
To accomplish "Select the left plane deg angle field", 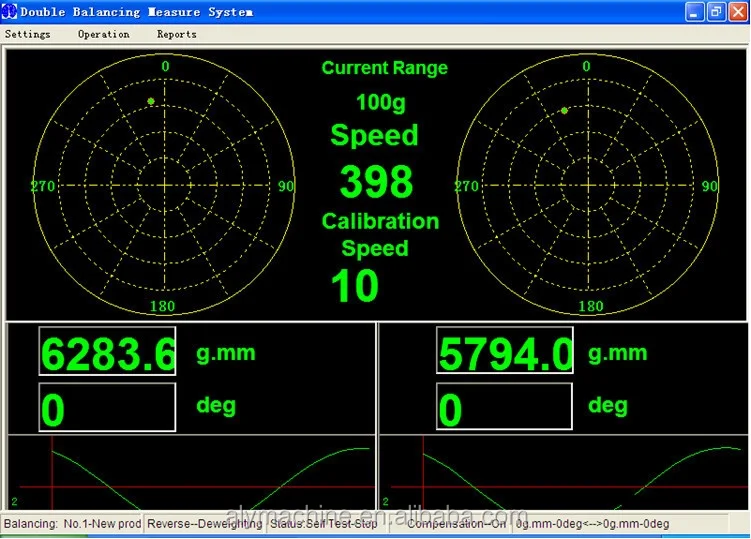I will 107,408.
